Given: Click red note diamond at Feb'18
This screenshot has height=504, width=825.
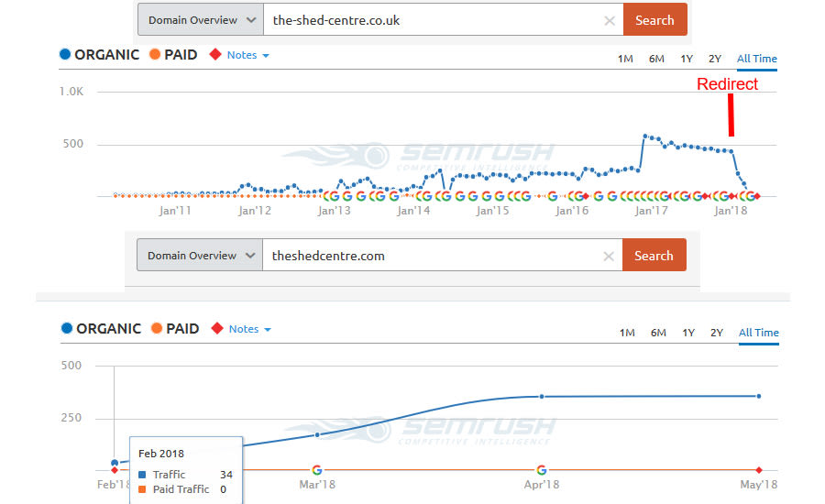Looking at the screenshot, I should [115, 470].
